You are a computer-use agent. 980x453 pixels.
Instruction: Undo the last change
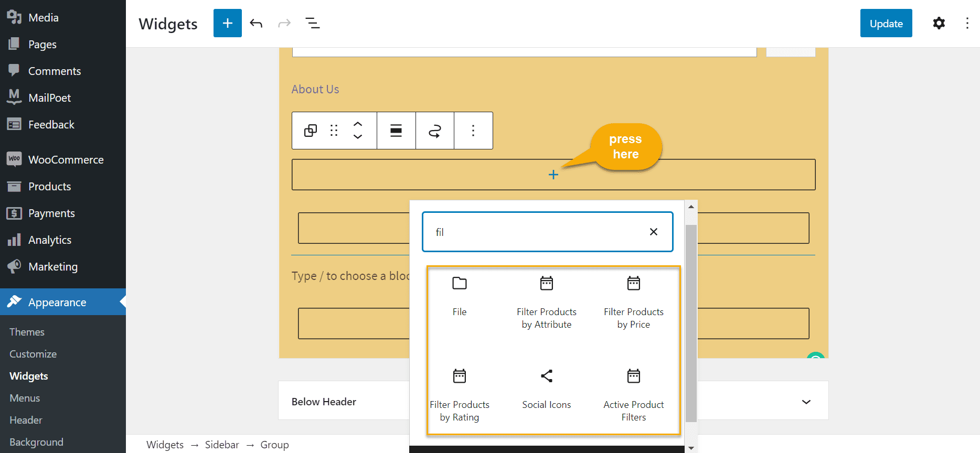tap(256, 23)
